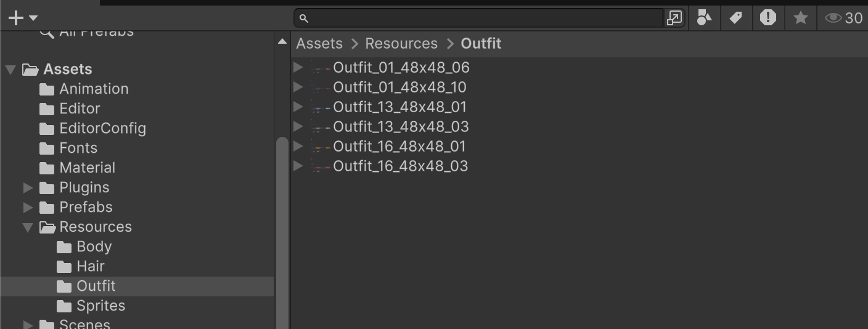The height and width of the screenshot is (329, 868).
Task: Click the project search input field
Action: tap(481, 18)
